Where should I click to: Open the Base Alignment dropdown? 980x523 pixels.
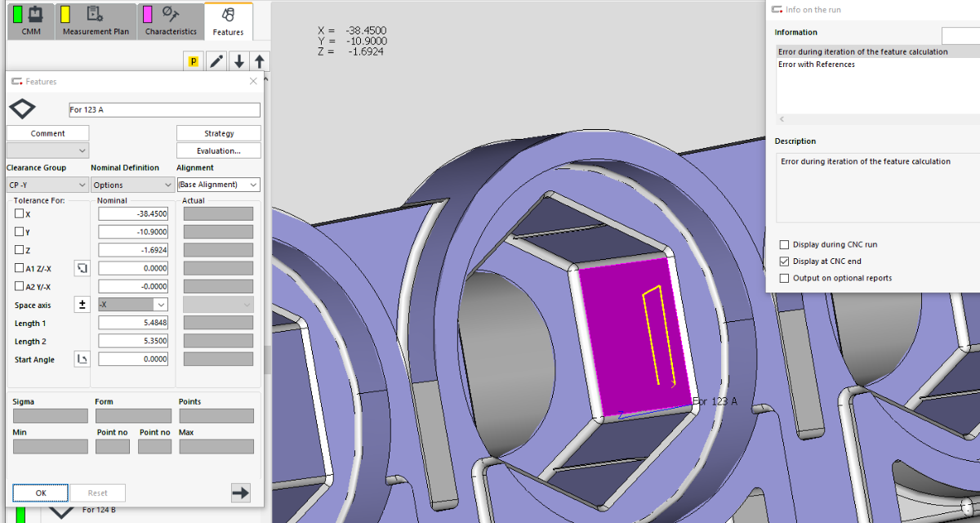(x=218, y=186)
